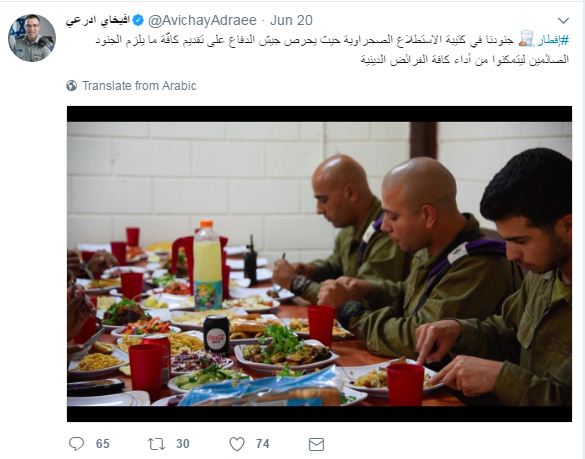Click the author's profile avatar

click(x=32, y=38)
